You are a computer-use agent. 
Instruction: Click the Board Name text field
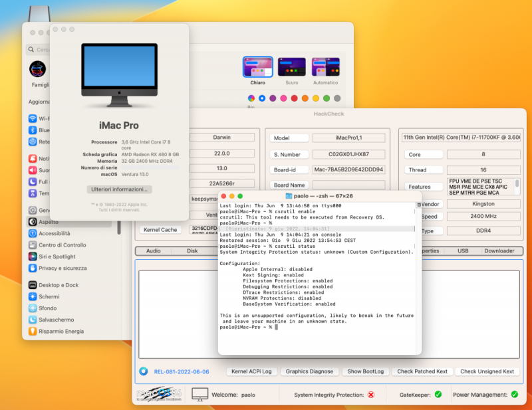pyautogui.click(x=347, y=185)
